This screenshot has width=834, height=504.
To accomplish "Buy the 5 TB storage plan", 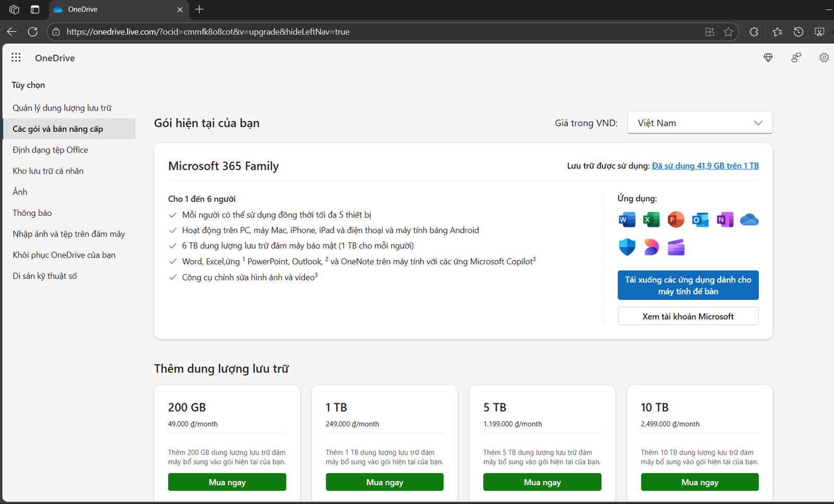I will pyautogui.click(x=542, y=482).
